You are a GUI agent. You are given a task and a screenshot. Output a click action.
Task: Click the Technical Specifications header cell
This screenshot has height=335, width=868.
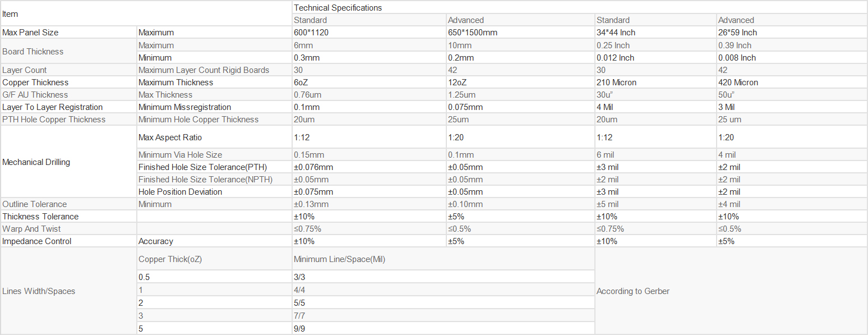click(x=580, y=8)
